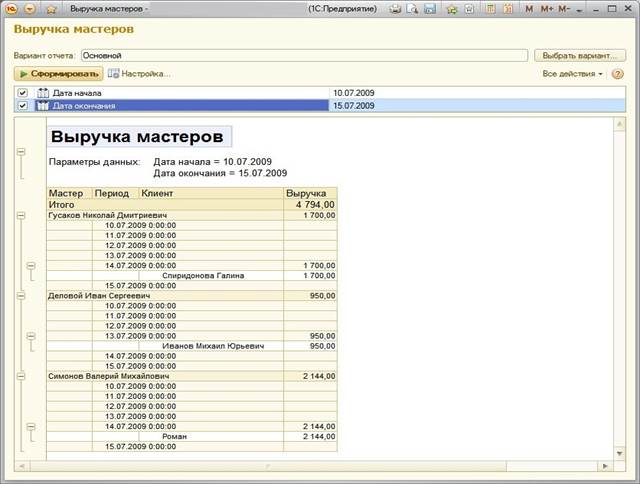This screenshot has width=640, height=484.
Task: Open the 1C main menu icon
Action: 11,9
